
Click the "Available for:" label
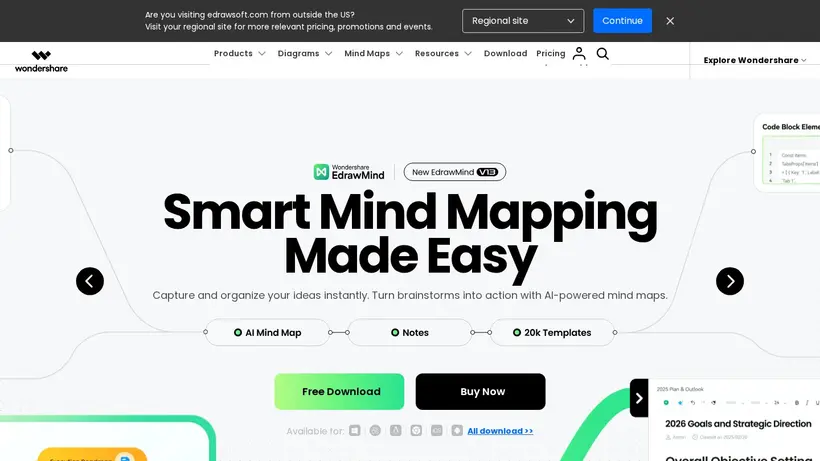(315, 431)
